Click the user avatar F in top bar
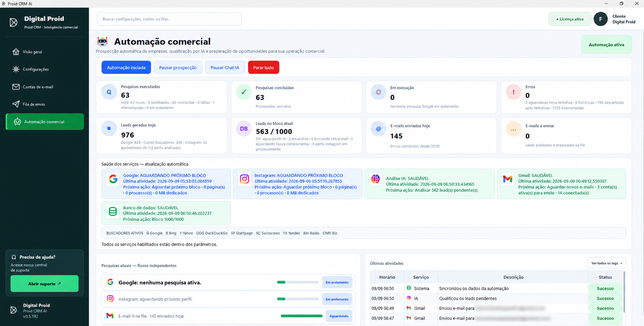 point(601,19)
